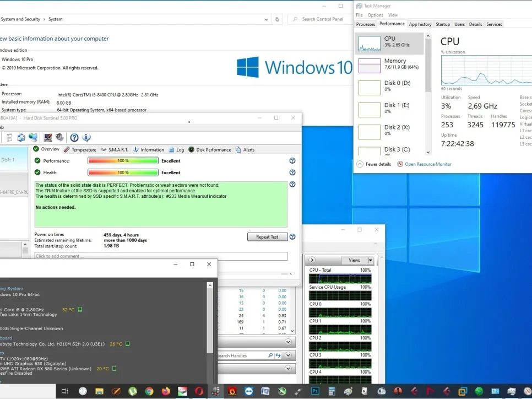Open the App history tab in Task Manager

pyautogui.click(x=420, y=24)
